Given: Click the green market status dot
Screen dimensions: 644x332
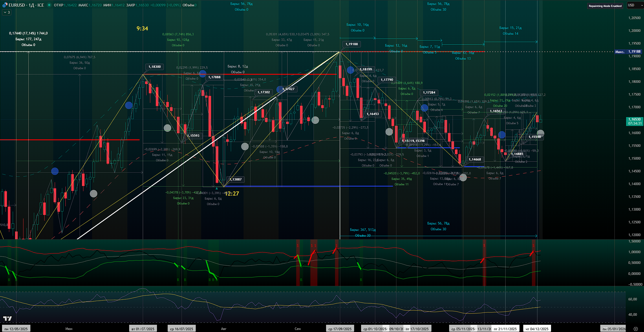Looking at the screenshot, I should coord(49,5).
